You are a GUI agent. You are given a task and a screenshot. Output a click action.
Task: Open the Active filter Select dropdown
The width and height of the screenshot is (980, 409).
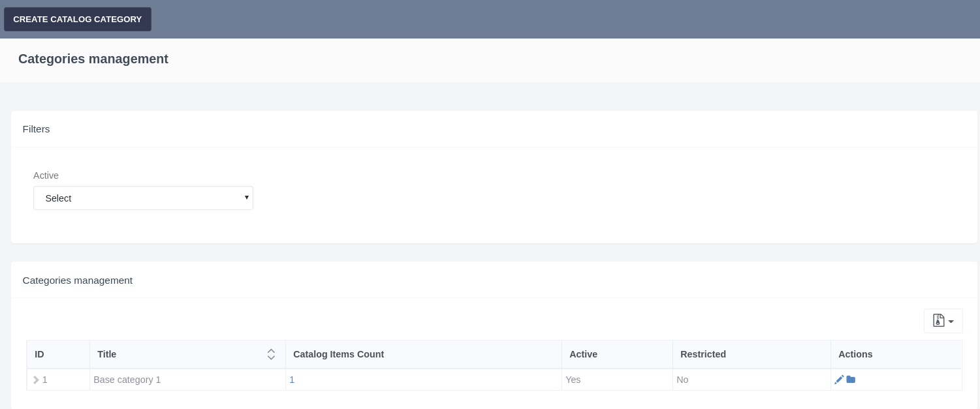(143, 198)
